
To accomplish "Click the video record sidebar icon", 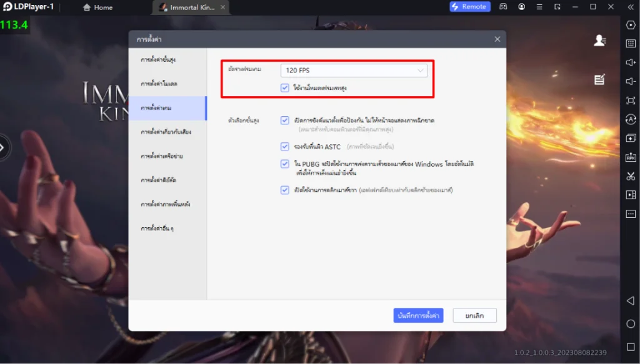I will tap(631, 195).
